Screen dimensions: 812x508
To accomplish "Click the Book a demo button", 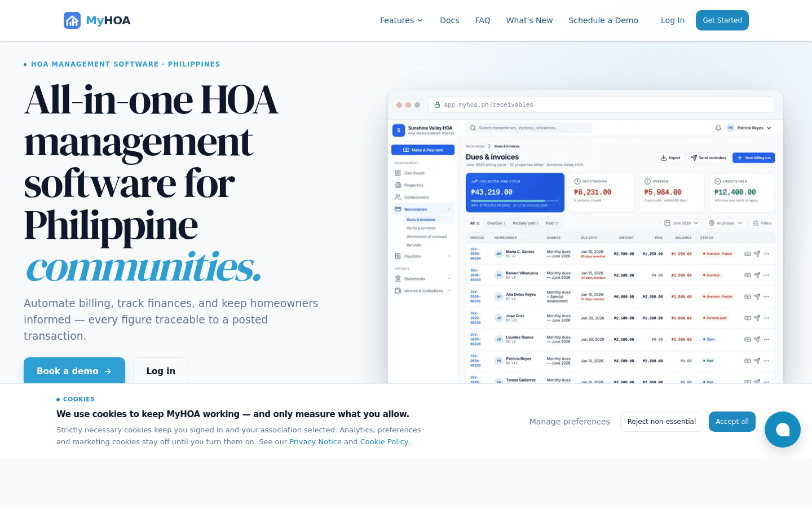I will pos(74,371).
